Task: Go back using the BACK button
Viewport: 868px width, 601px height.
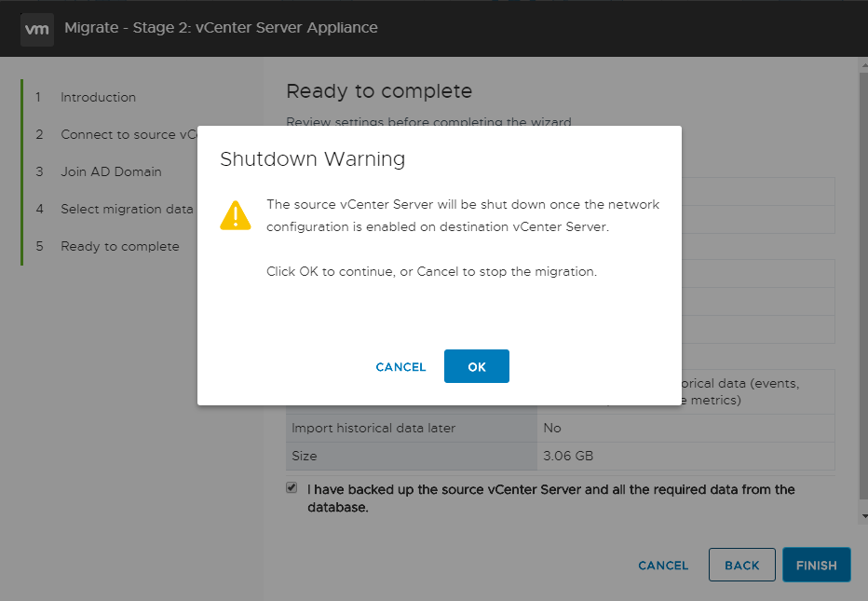Action: 741,565
